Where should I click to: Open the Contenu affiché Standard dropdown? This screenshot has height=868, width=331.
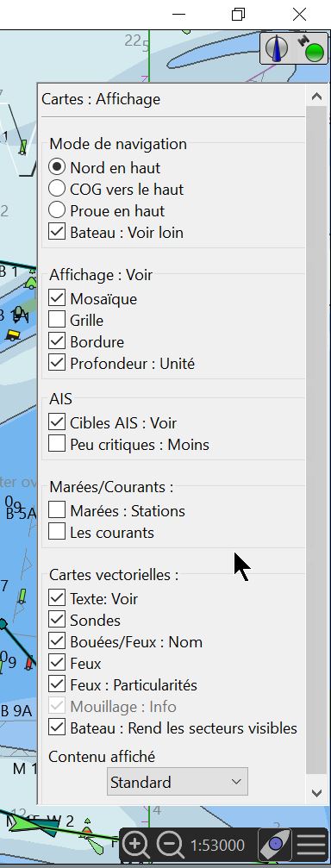(x=177, y=782)
